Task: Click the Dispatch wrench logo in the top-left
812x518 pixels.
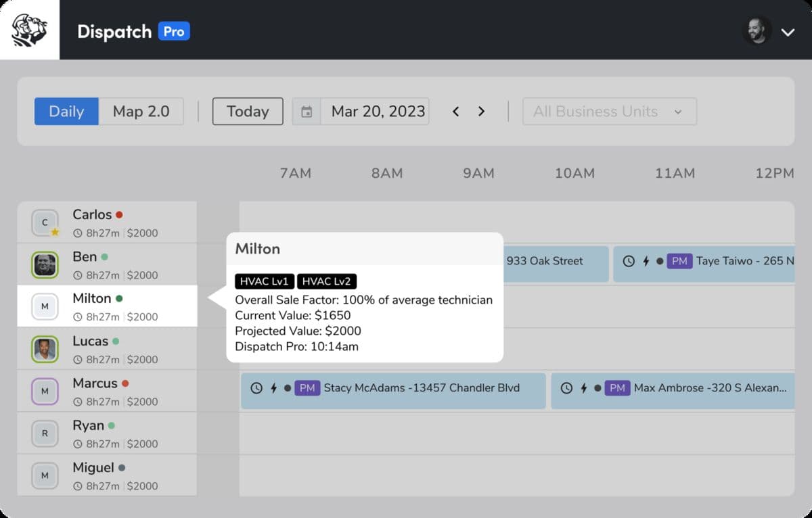Action: (x=29, y=29)
